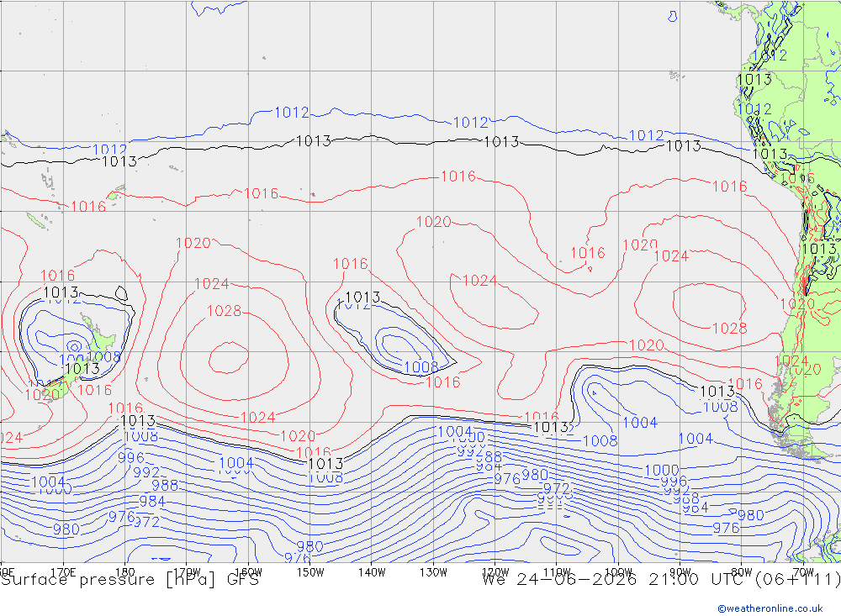Click the "Surface pressure [hPa] GFS" title text
This screenshot has height=616, width=841.
coord(130,580)
